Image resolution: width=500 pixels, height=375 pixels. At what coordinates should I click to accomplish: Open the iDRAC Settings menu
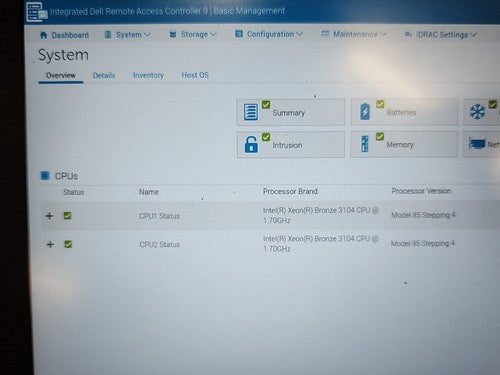(x=441, y=35)
